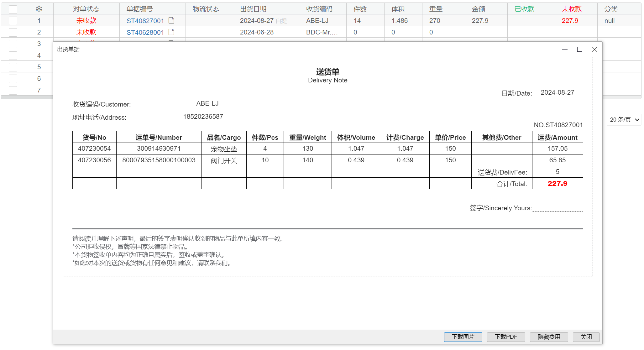The image size is (644, 350).
Task: Toggle the select-all header checkbox
Action: pos(13,9)
